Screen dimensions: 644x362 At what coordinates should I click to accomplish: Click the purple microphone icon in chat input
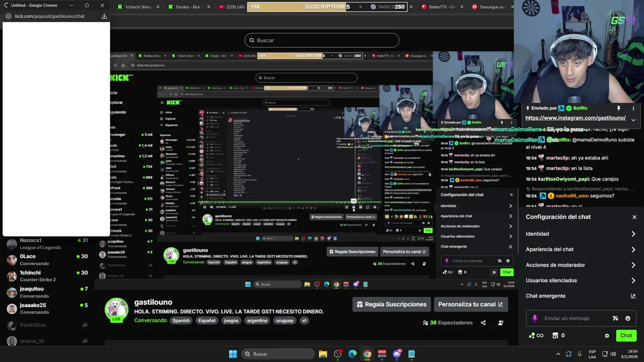(535, 318)
